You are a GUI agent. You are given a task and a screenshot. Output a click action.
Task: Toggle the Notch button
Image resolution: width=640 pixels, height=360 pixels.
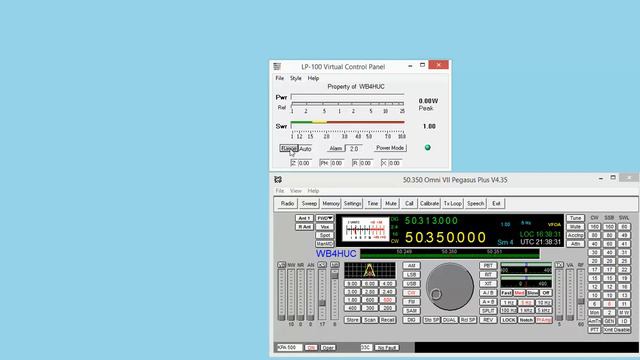(x=526, y=320)
